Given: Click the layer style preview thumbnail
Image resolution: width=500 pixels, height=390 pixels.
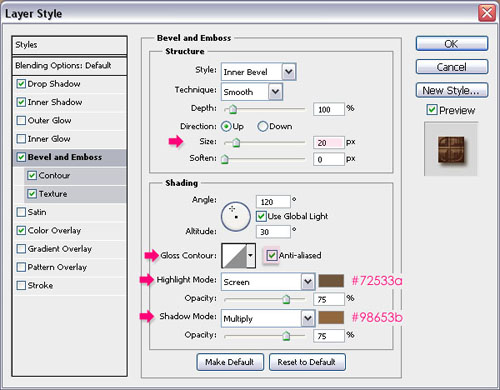Looking at the screenshot, I should coord(451,149).
